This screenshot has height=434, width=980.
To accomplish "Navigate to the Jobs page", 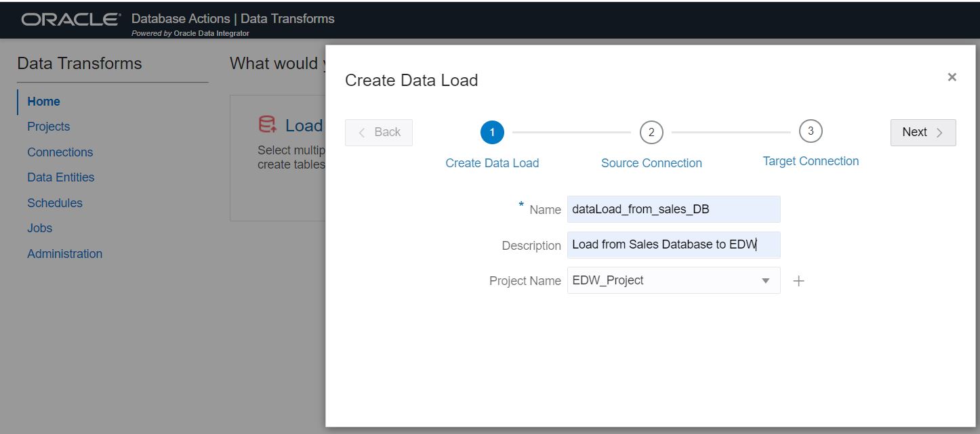I will click(39, 228).
